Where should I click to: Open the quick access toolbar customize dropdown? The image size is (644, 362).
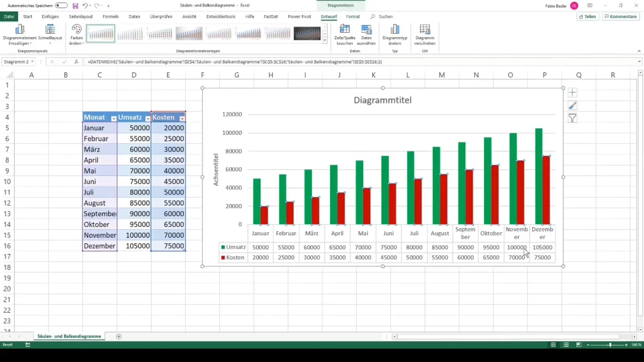coord(108,6)
